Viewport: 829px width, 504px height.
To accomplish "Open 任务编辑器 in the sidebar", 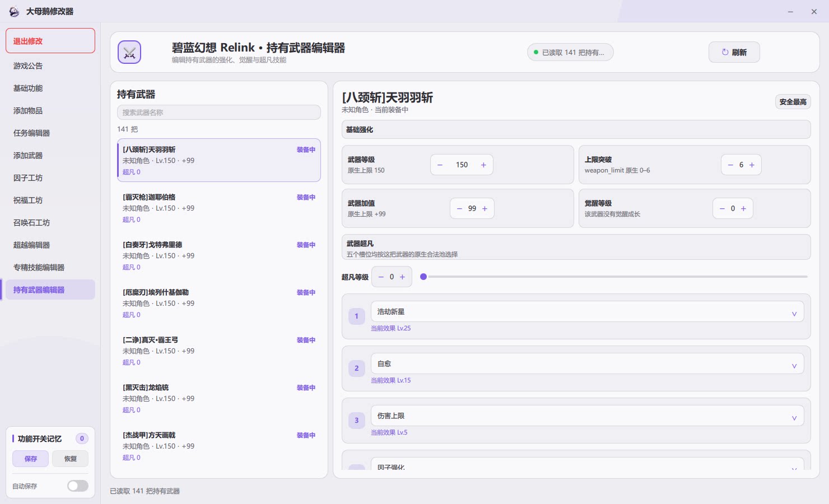I will point(50,133).
